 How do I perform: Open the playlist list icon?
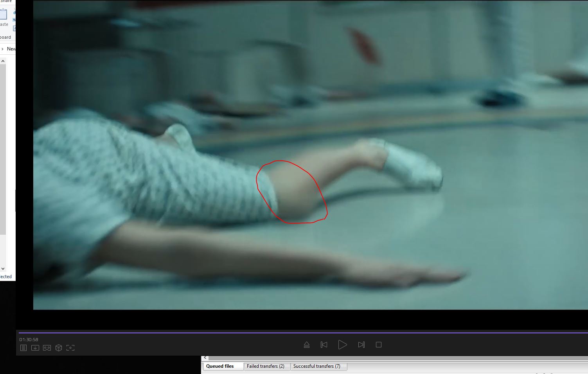click(x=23, y=348)
